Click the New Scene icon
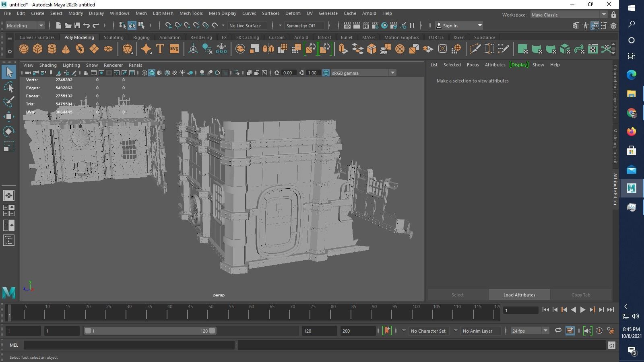The image size is (644, 362). 59,25
